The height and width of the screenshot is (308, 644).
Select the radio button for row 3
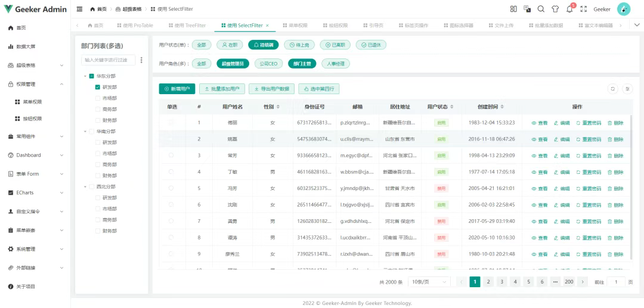(x=172, y=155)
